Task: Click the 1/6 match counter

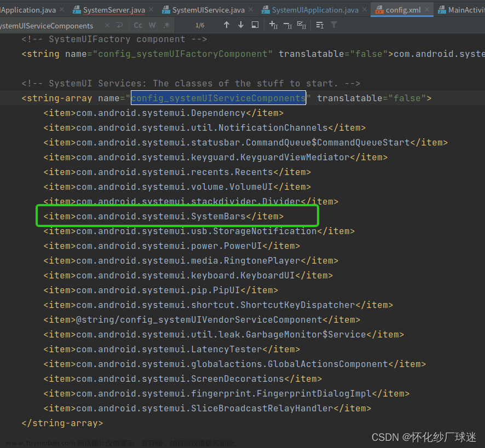Action: [x=200, y=25]
